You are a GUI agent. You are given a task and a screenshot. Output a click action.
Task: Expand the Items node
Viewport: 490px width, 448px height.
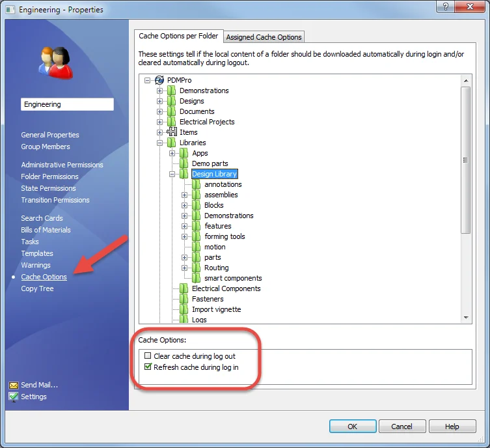(159, 132)
